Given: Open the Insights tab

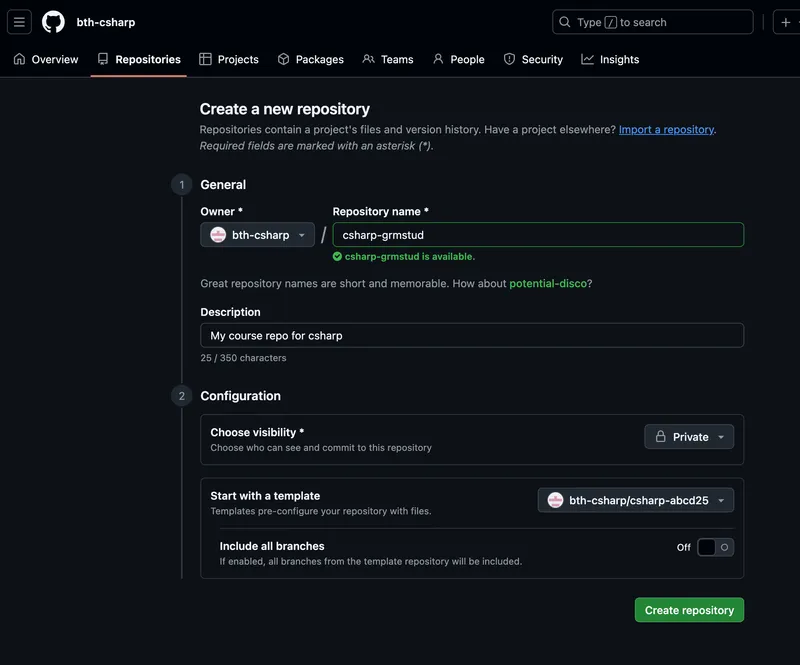Looking at the screenshot, I should [610, 60].
